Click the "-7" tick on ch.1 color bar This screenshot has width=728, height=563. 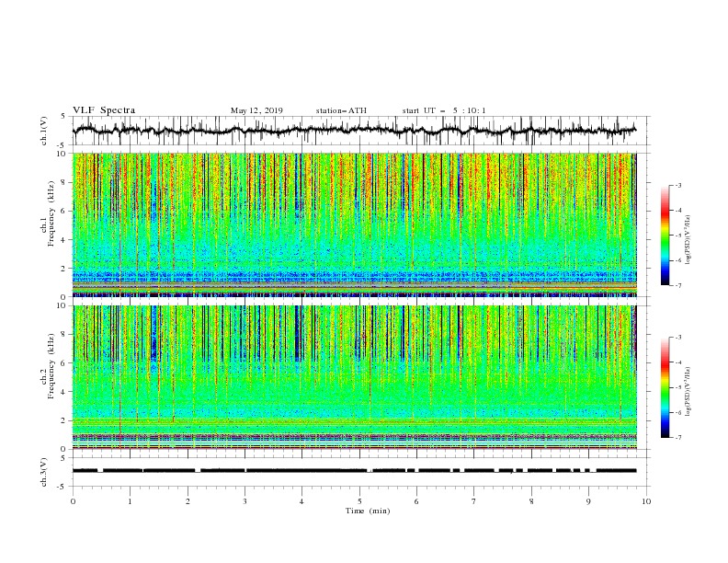pos(677,285)
